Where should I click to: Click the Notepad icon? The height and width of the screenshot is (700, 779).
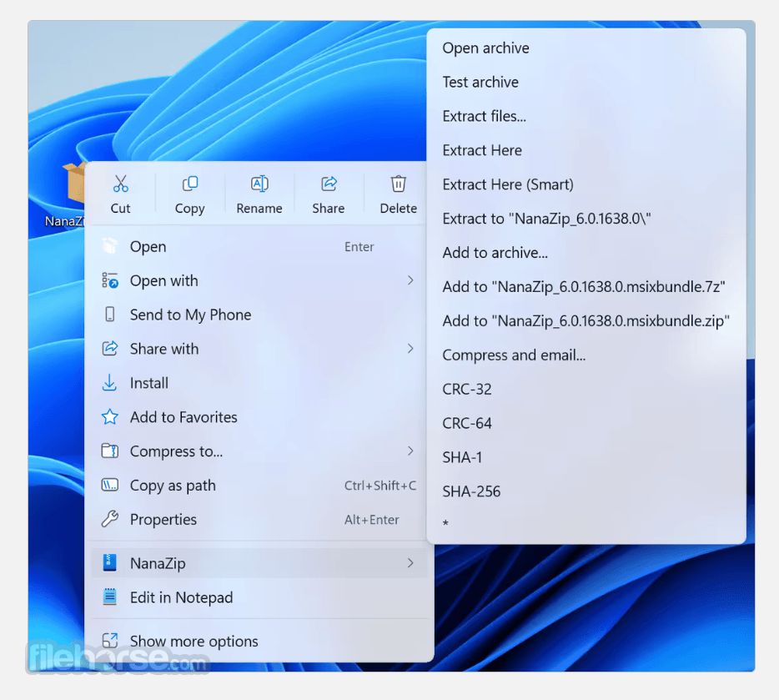(109, 597)
